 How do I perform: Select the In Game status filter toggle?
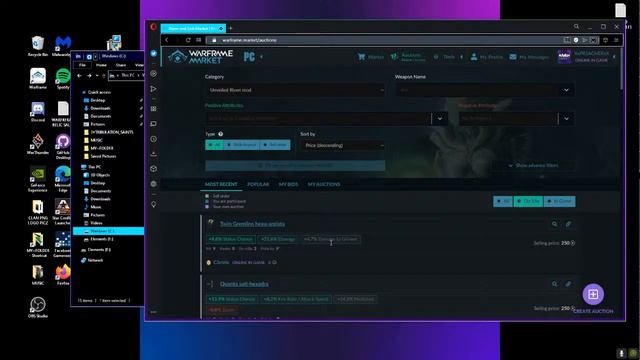[560, 201]
